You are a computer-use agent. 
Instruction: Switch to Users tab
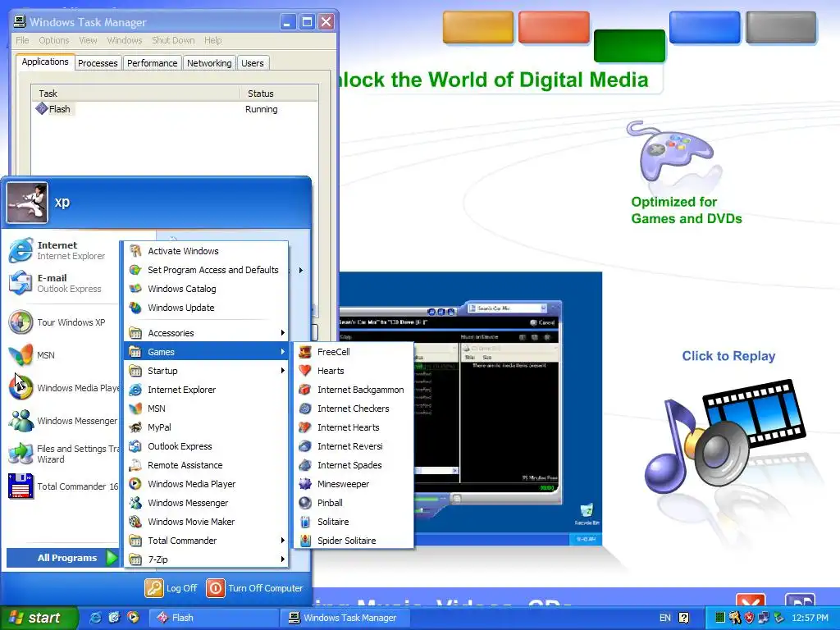coord(253,63)
